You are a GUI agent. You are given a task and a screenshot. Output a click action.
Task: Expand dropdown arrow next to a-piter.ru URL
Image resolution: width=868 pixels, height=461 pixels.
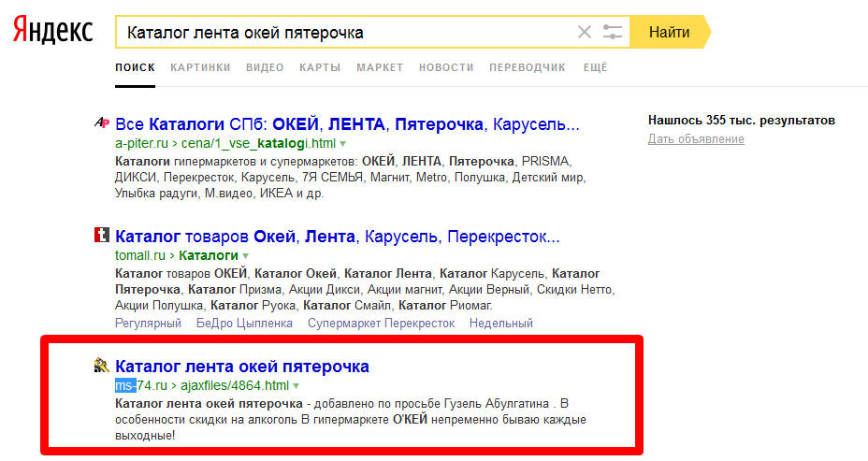click(343, 144)
